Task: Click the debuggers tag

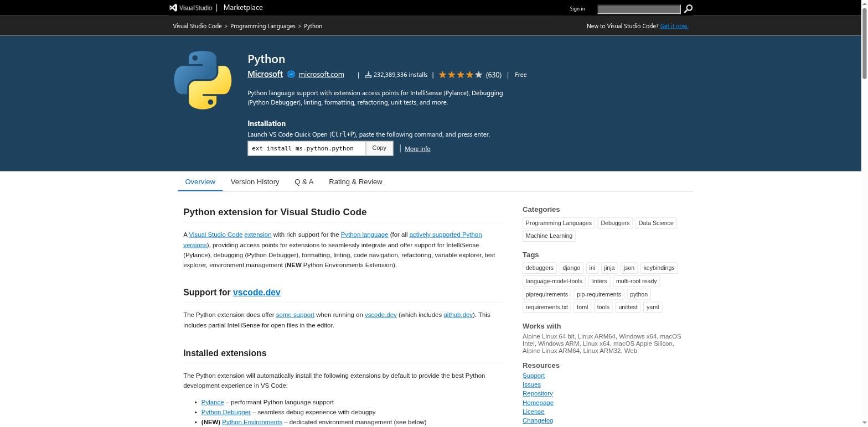Action: point(539,268)
